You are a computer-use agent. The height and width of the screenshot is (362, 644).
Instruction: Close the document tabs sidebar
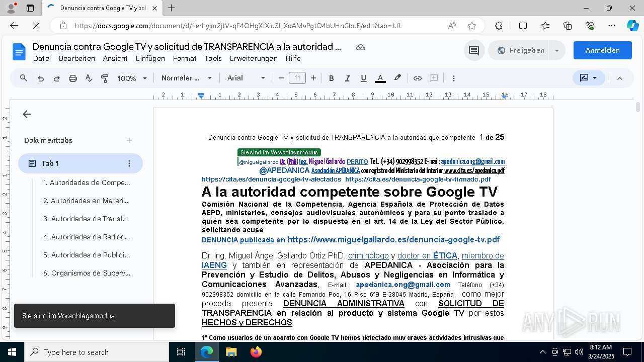click(x=27, y=114)
